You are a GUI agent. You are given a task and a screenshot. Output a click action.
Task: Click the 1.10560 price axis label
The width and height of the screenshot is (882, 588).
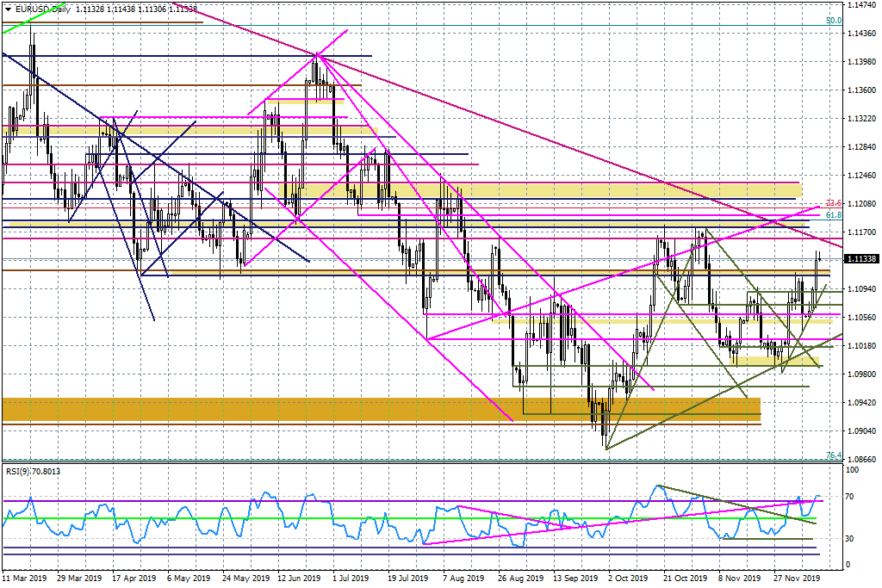coord(861,317)
